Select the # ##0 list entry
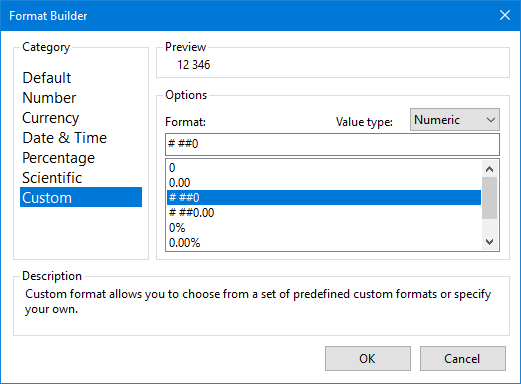 point(324,197)
